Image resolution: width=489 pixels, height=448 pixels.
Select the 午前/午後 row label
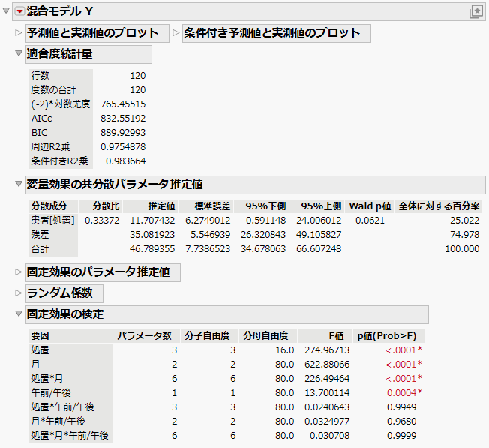[51, 392]
